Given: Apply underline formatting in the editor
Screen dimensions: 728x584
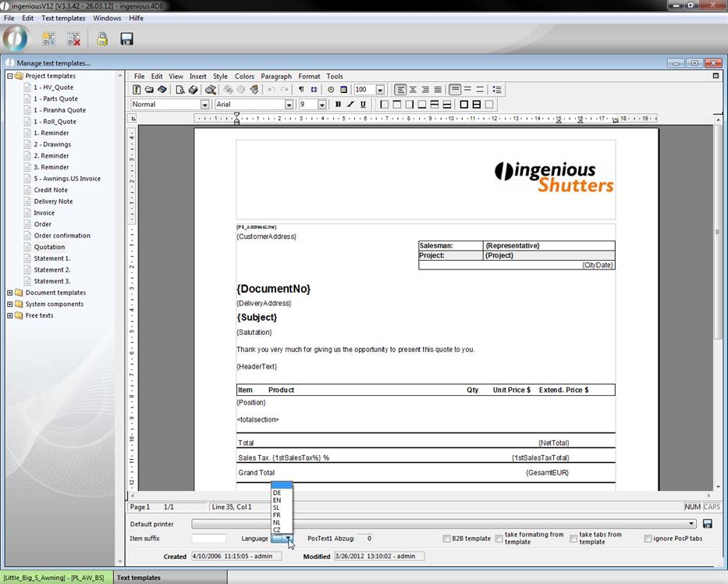Looking at the screenshot, I should coord(363,104).
